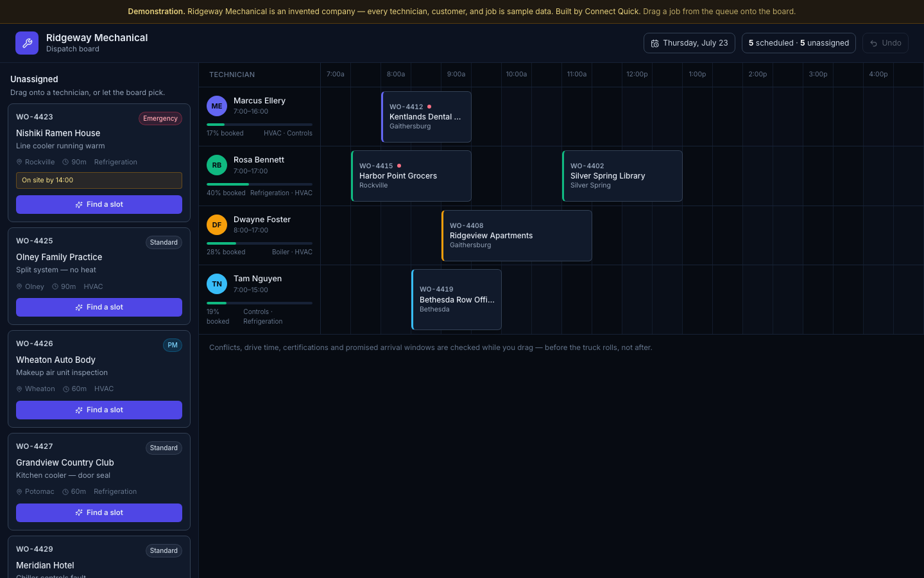Image resolution: width=924 pixels, height=578 pixels.
Task: Click Marcus Ellery's ME avatar
Action: 217,106
